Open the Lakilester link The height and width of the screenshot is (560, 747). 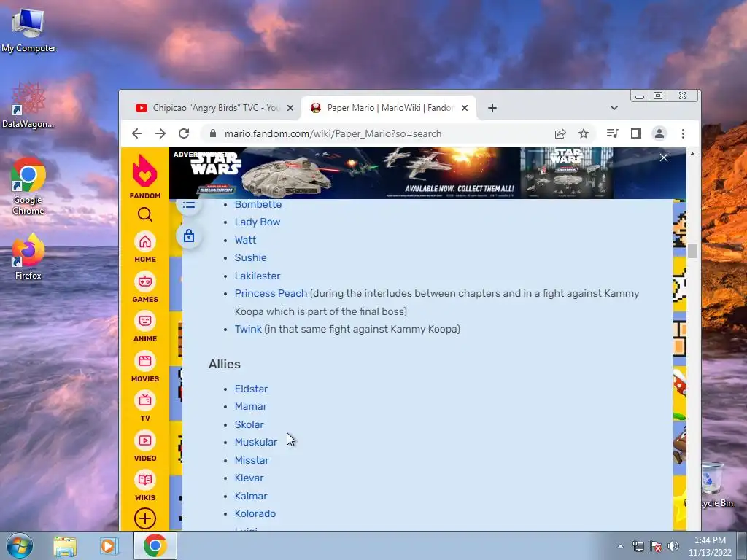point(258,276)
